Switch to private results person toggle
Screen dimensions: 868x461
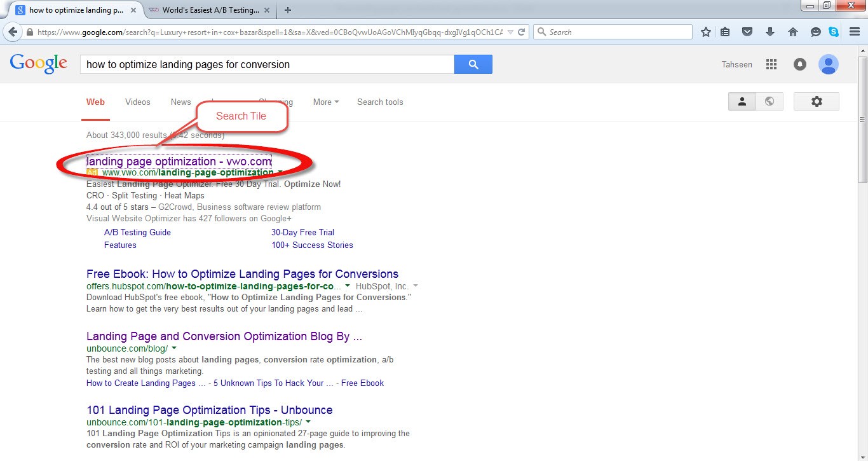pyautogui.click(x=742, y=102)
